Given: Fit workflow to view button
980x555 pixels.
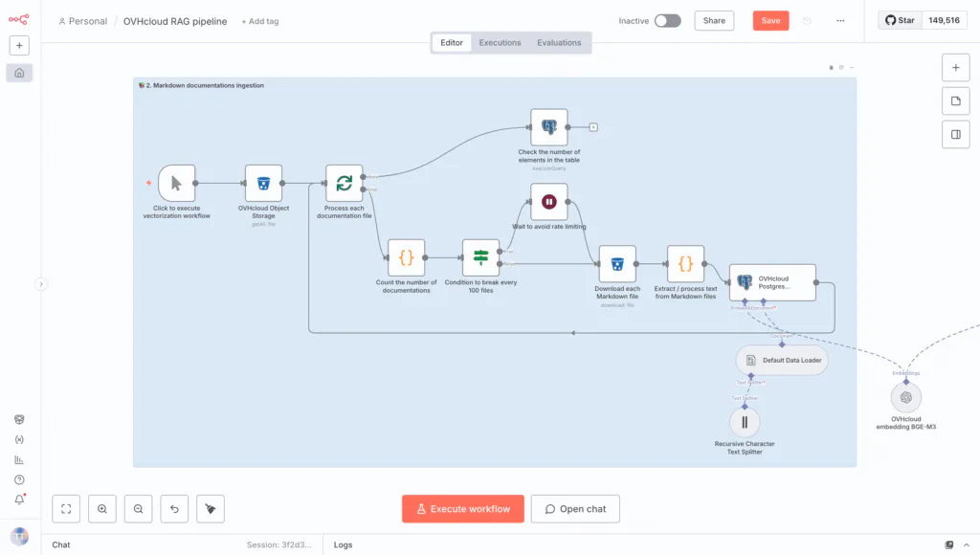Looking at the screenshot, I should (x=66, y=509).
